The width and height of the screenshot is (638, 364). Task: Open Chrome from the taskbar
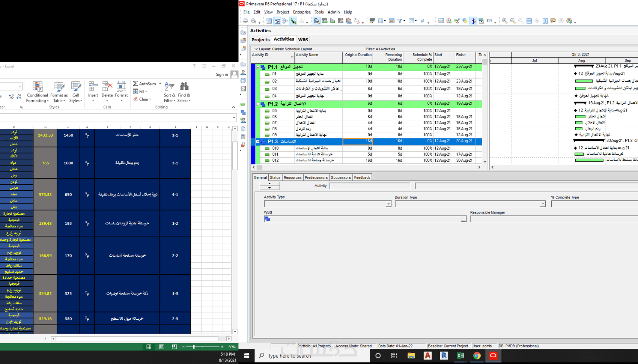pos(477,355)
